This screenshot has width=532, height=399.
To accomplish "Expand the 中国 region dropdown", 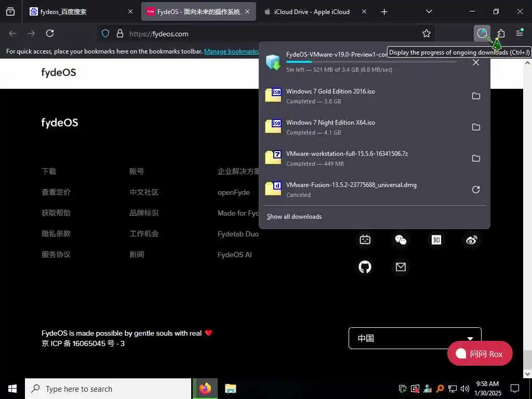I will point(415,338).
